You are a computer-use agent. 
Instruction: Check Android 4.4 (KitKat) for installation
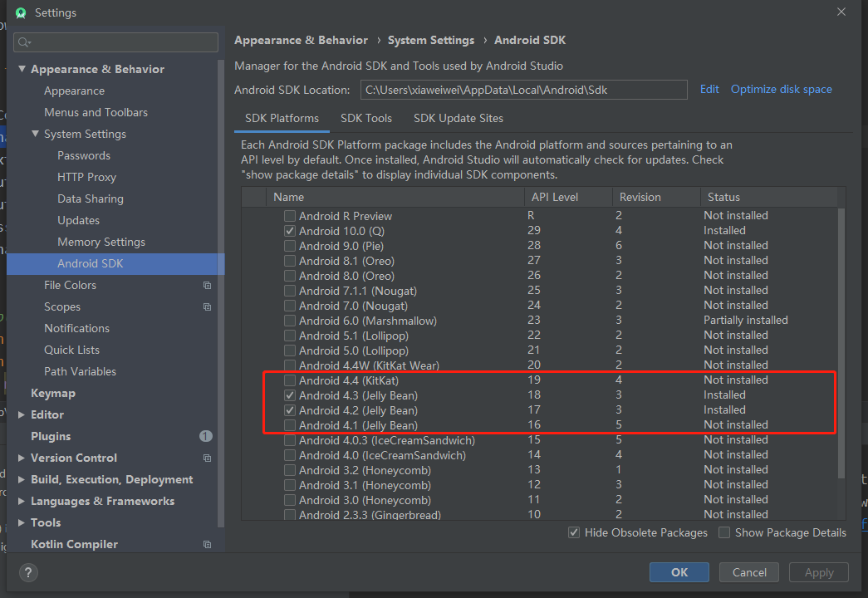click(x=289, y=380)
